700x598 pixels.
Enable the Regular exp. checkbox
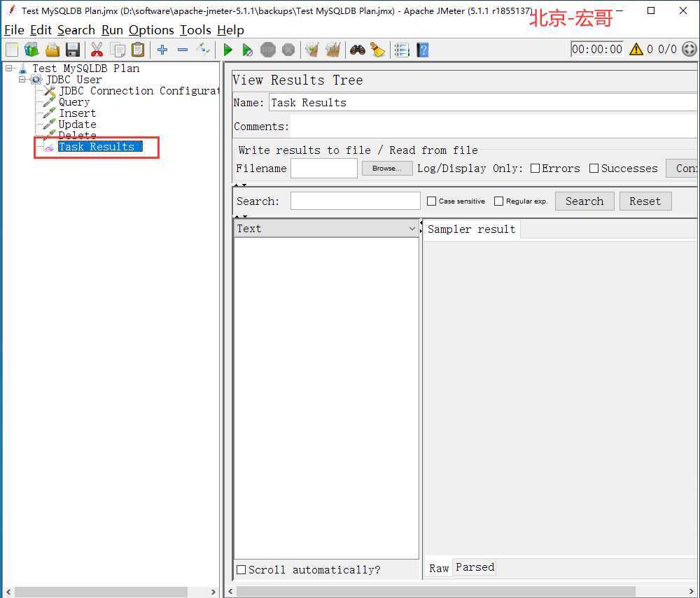(498, 201)
